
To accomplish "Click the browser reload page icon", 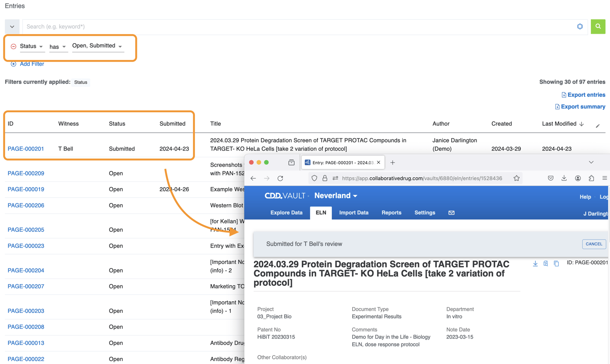I will 280,178.
